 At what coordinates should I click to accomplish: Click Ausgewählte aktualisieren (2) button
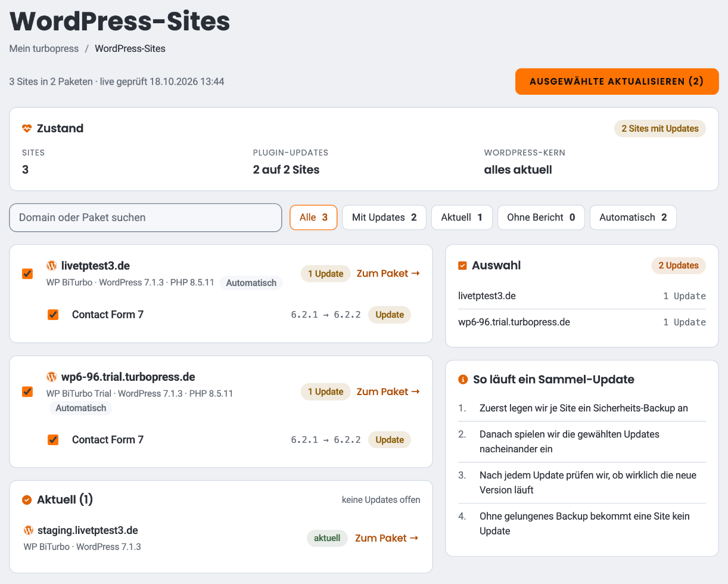coord(617,82)
